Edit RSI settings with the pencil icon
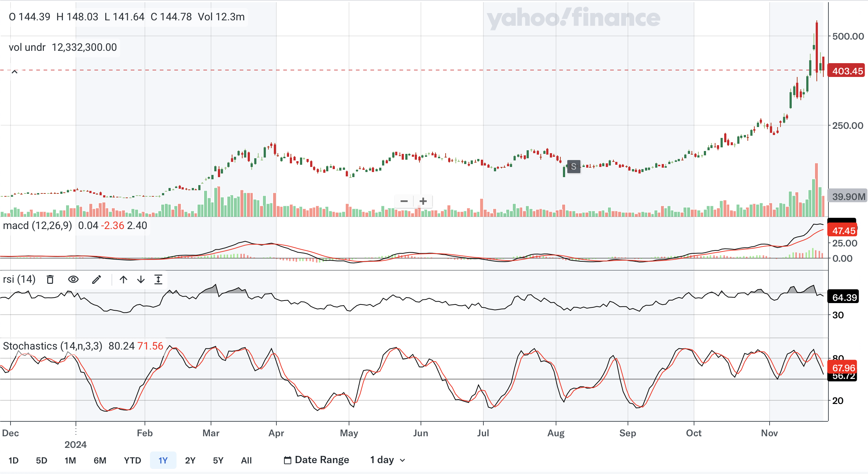 [x=96, y=279]
